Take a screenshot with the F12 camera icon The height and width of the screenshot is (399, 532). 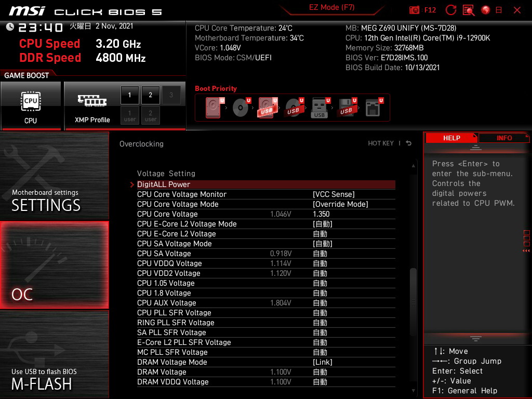(414, 10)
